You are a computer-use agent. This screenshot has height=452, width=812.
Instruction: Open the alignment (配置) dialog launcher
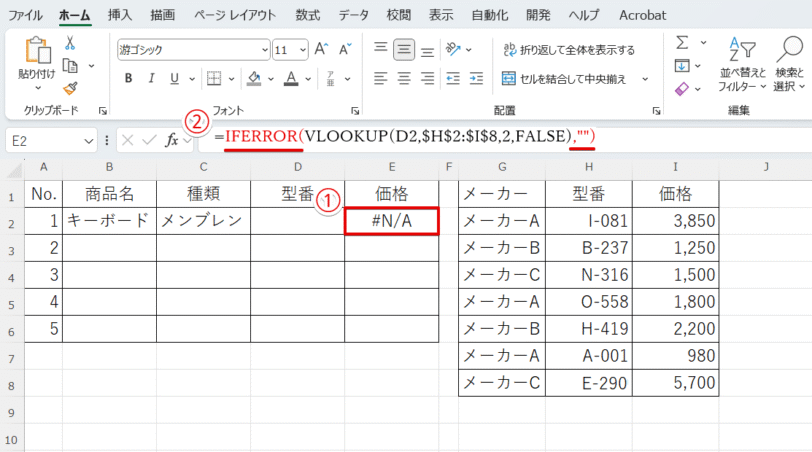[656, 110]
